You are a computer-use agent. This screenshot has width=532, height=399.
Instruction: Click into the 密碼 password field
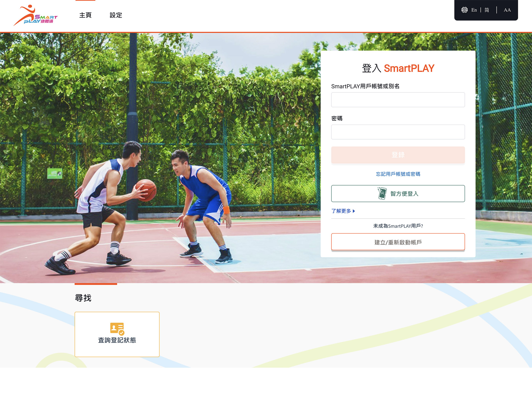click(x=398, y=132)
